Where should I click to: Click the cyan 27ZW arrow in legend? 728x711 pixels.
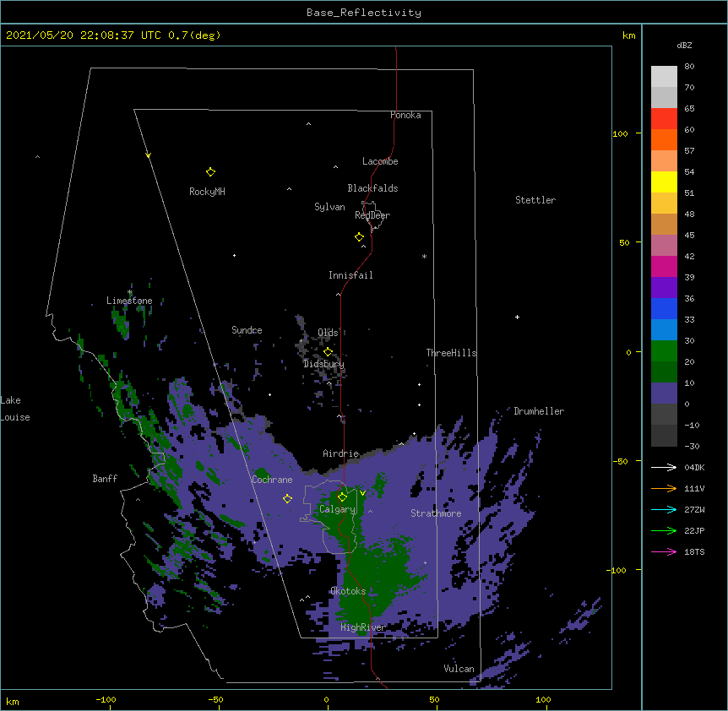pos(664,509)
